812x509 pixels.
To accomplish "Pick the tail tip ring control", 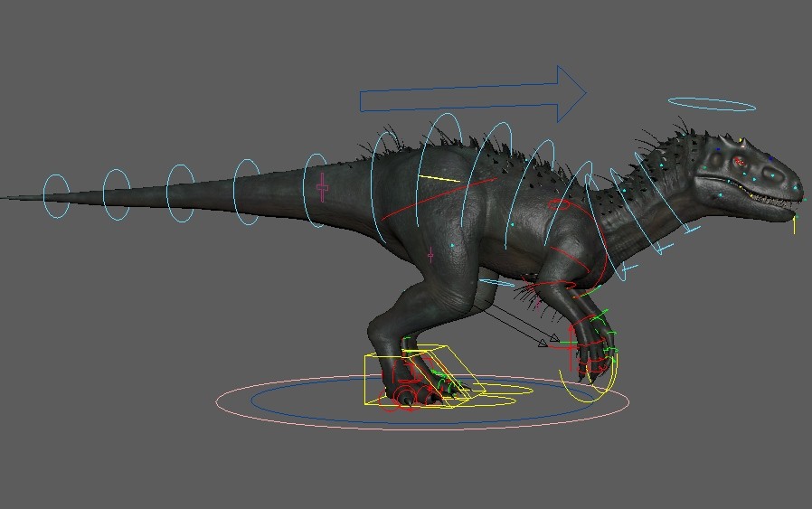I will (56, 196).
